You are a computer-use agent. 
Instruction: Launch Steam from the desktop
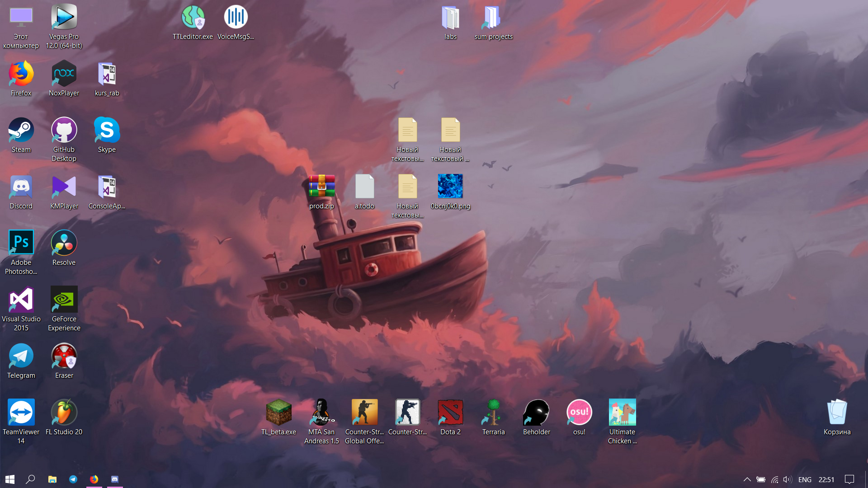pyautogui.click(x=21, y=136)
